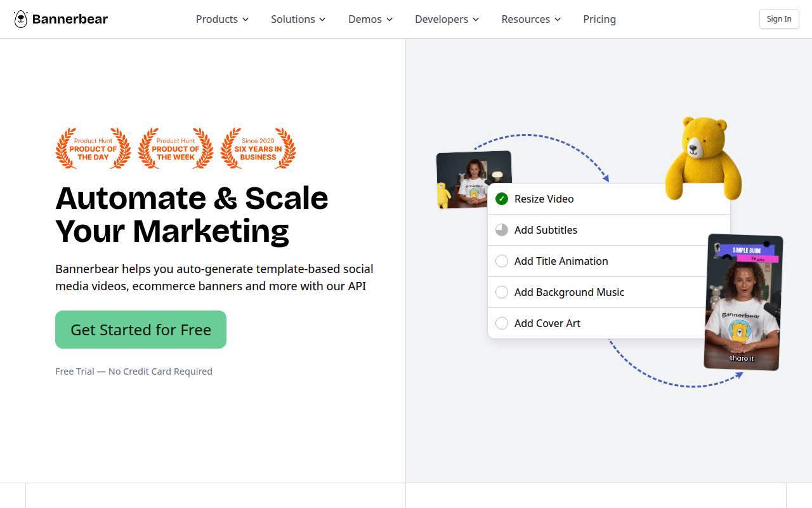This screenshot has height=508, width=812.
Task: Expand the Resources dropdown chevron
Action: tap(558, 20)
